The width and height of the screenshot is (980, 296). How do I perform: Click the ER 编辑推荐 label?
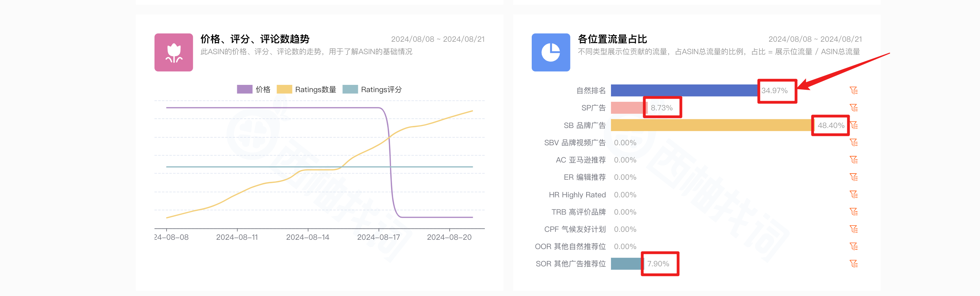click(x=584, y=177)
